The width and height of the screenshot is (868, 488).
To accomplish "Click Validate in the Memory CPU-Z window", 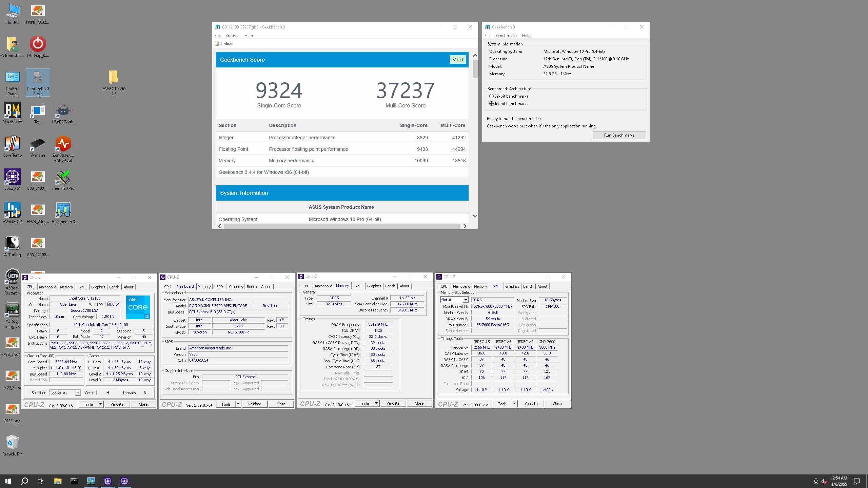I will [393, 403].
